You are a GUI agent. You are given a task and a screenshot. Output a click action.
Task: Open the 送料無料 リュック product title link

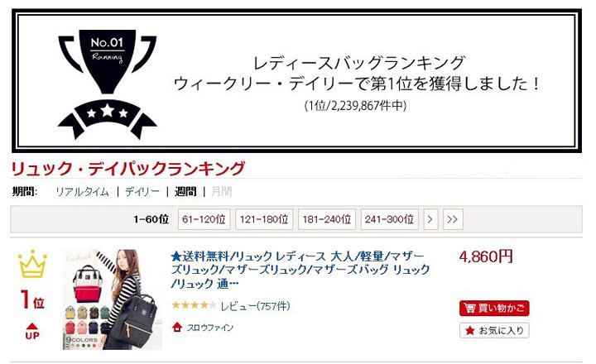click(x=300, y=270)
